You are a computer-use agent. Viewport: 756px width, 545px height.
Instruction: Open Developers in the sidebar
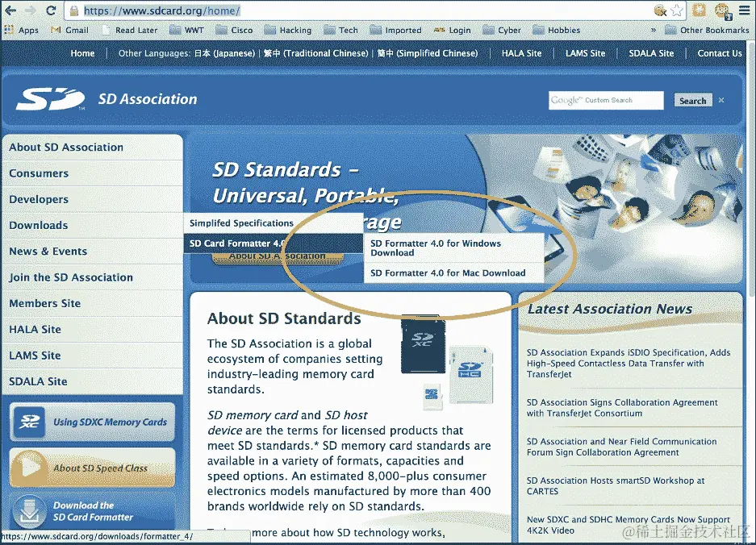pos(93,199)
